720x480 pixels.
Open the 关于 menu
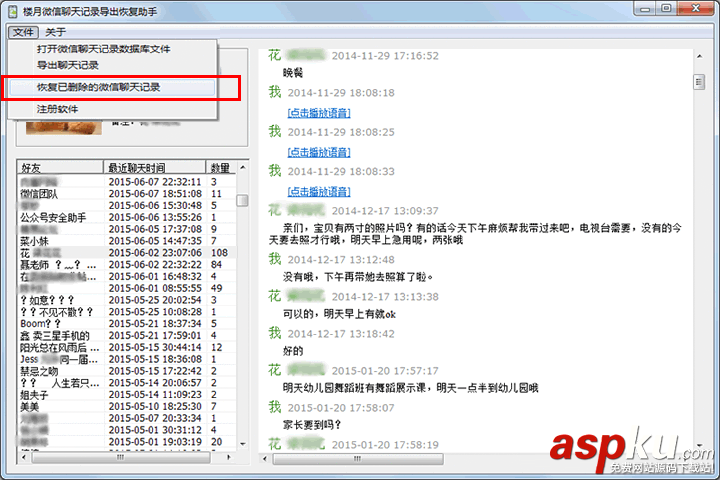(56, 32)
